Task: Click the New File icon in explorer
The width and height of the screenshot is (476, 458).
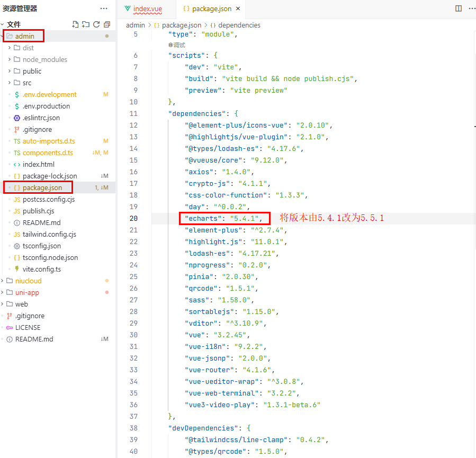Action: click(x=76, y=24)
